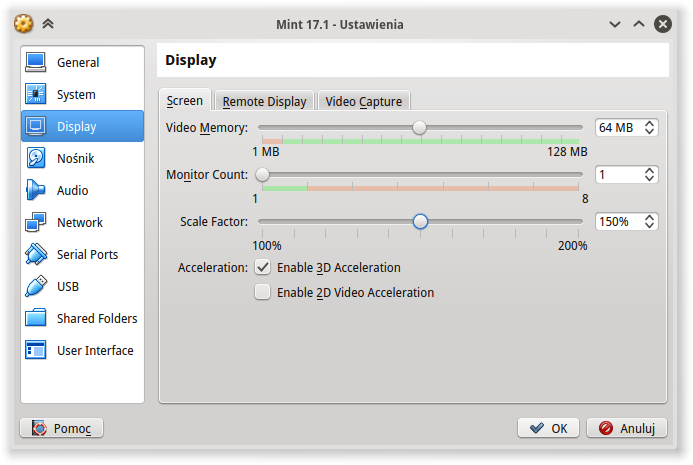Click the Audio speaker icon
The image size is (693, 465).
point(35,190)
